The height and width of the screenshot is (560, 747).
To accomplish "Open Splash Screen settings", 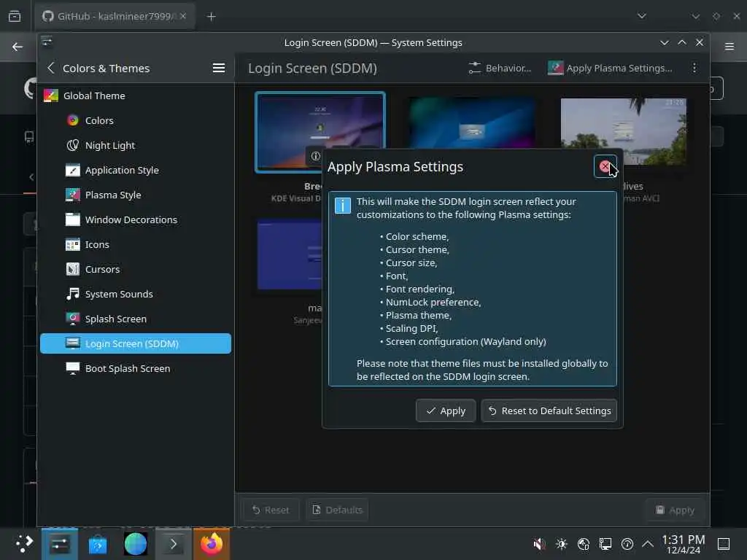I will pos(136,319).
